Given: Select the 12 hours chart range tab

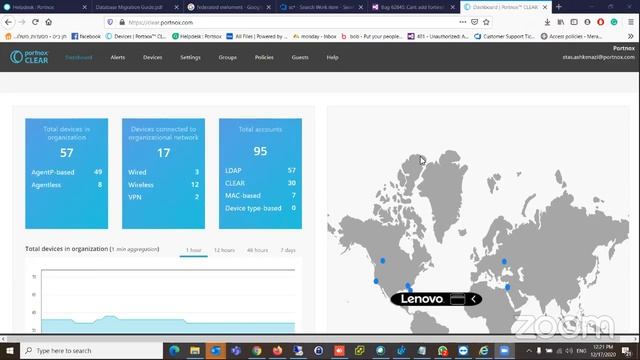Looking at the screenshot, I should tap(224, 250).
